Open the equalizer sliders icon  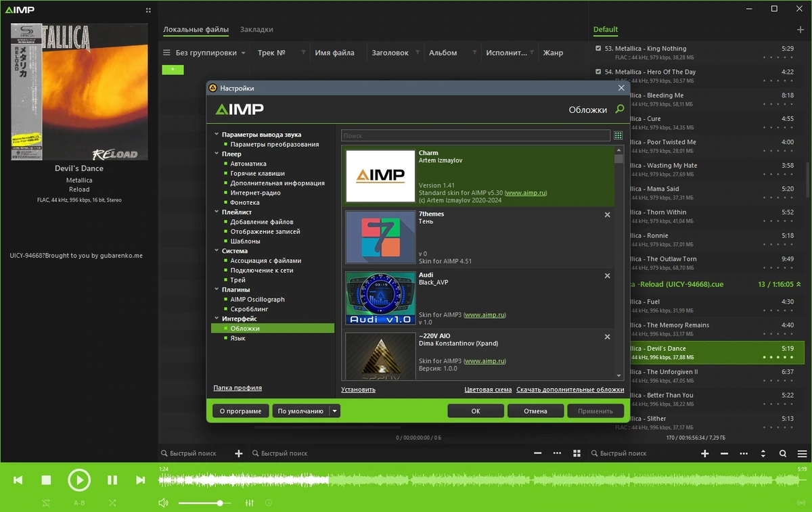click(249, 503)
